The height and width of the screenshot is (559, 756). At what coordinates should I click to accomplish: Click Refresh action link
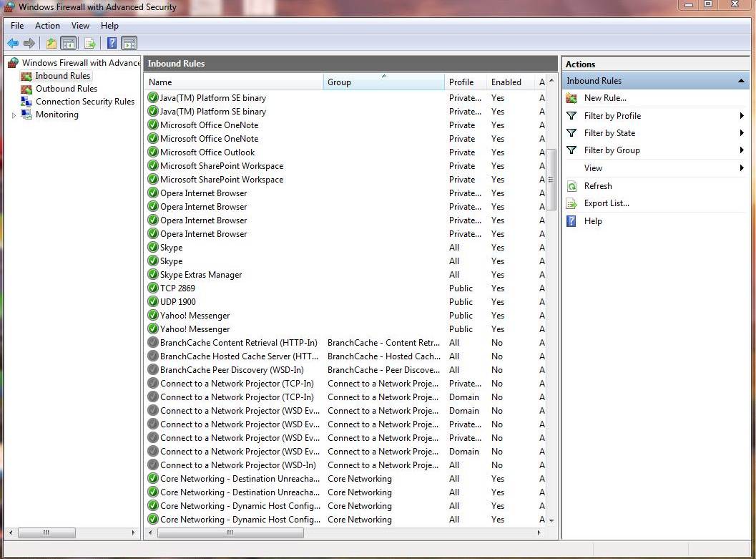(x=598, y=186)
